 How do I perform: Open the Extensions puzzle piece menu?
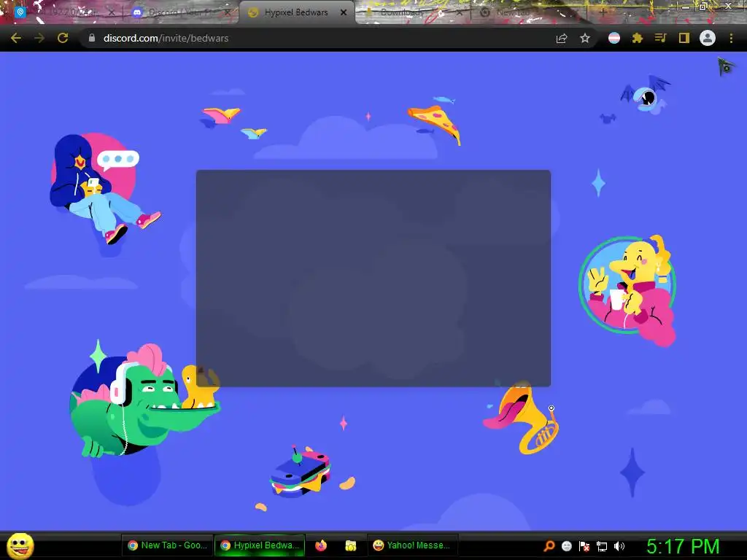click(x=638, y=38)
